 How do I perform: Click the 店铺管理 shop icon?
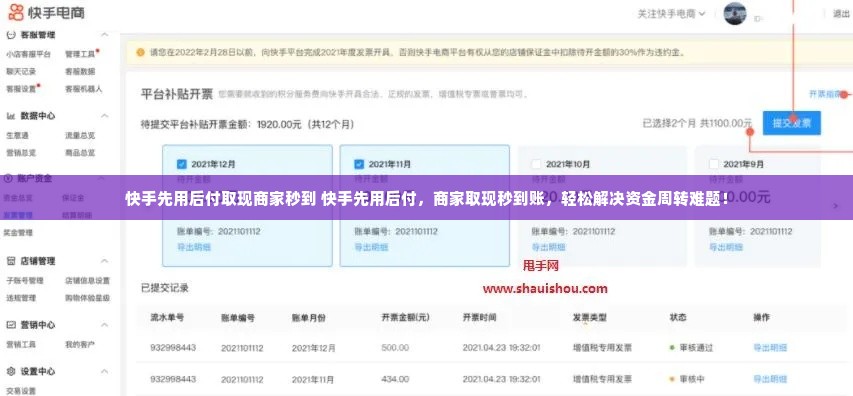pyautogui.click(x=10, y=261)
